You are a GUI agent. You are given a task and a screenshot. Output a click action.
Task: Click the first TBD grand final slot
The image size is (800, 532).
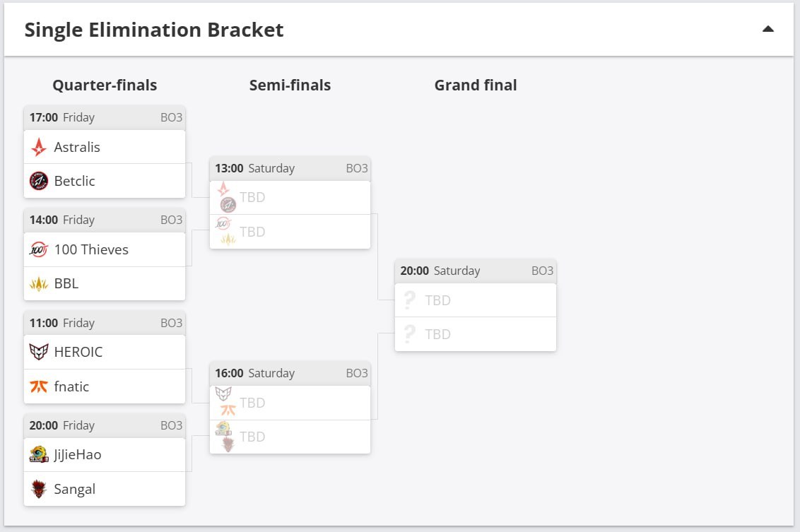tap(476, 300)
